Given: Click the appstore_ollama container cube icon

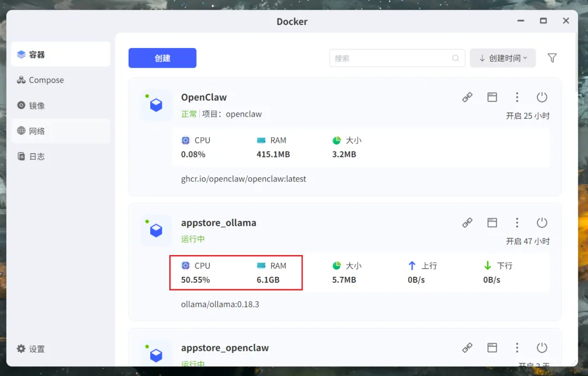Looking at the screenshot, I should (156, 231).
